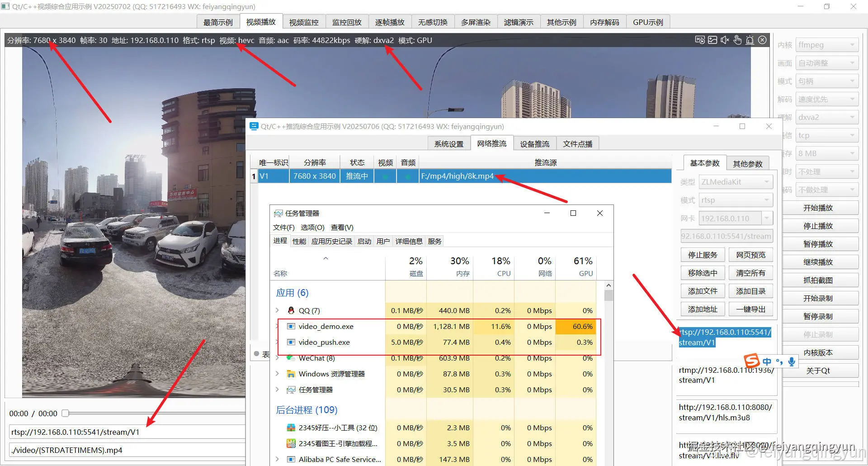The image size is (868, 466).
Task: Click the QQ penguin icon in Task Manager
Action: pyautogui.click(x=291, y=310)
